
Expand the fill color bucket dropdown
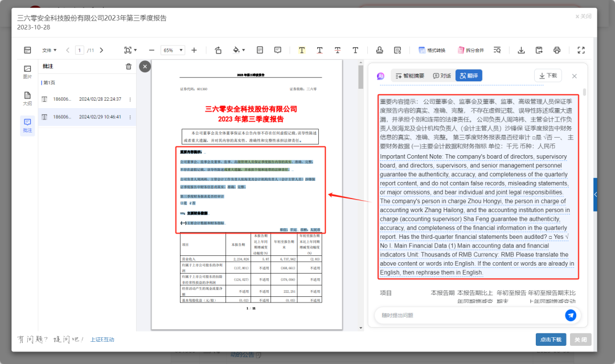point(239,50)
